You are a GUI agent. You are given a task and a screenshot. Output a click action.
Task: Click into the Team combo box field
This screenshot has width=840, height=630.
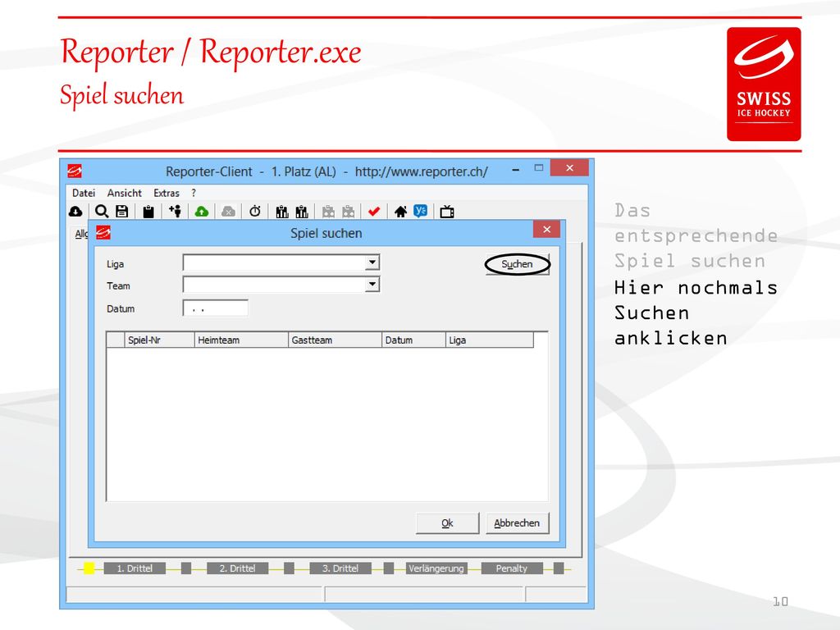281,284
